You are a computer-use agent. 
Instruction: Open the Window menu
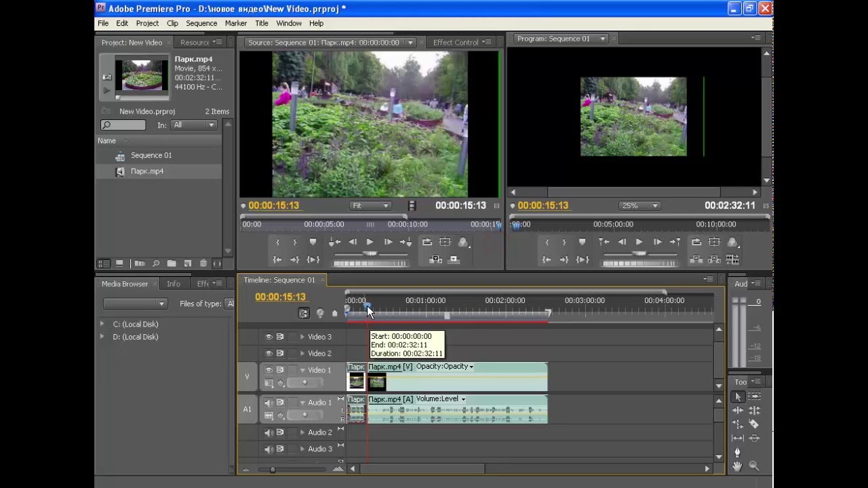[x=289, y=23]
